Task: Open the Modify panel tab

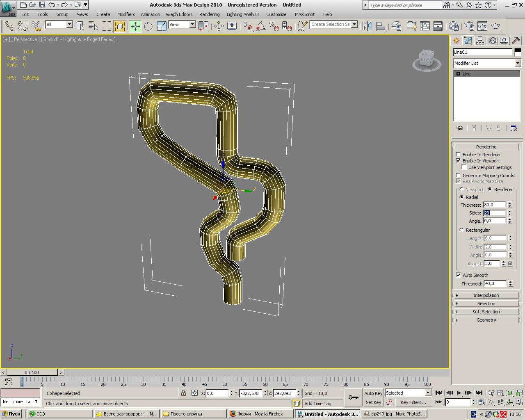Action: pyautogui.click(x=468, y=41)
